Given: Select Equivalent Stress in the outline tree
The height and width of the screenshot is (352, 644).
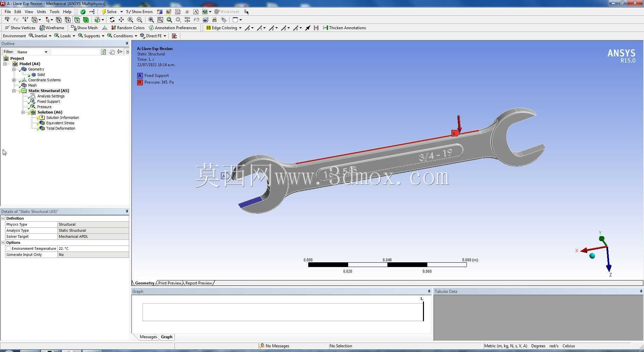Looking at the screenshot, I should (60, 123).
